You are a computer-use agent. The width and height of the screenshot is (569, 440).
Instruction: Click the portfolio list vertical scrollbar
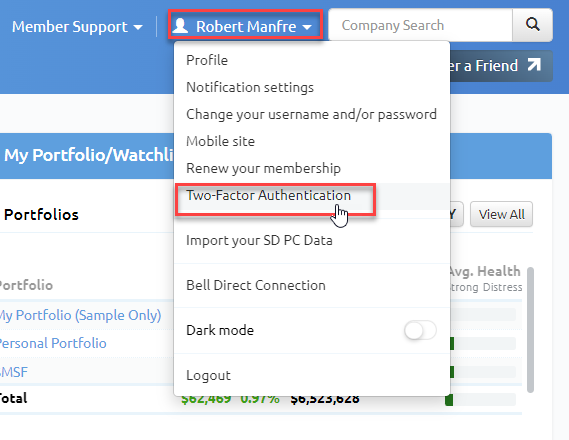tap(530, 330)
